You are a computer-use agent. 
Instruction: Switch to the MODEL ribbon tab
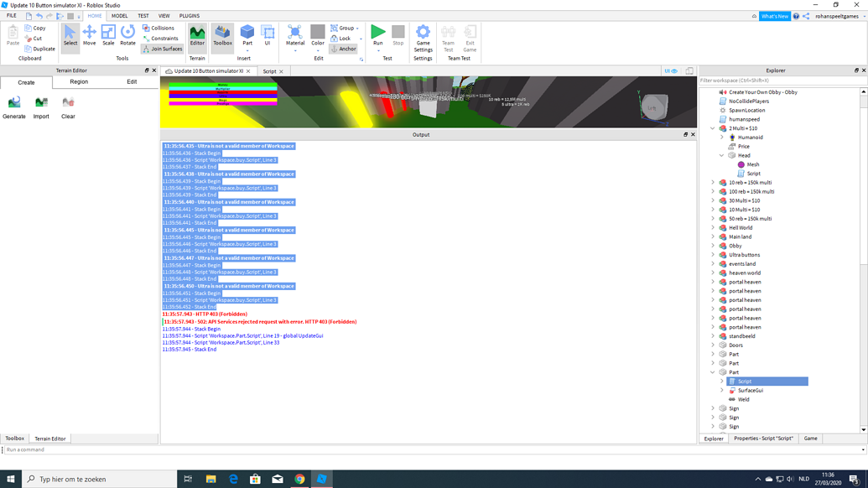[x=119, y=14]
